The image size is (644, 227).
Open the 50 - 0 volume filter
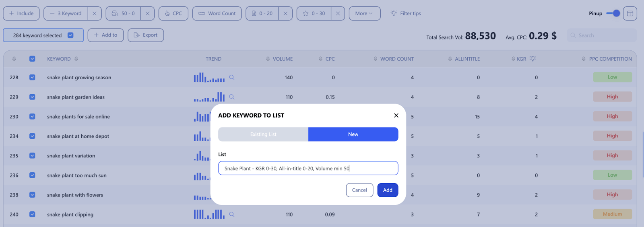pos(124,13)
